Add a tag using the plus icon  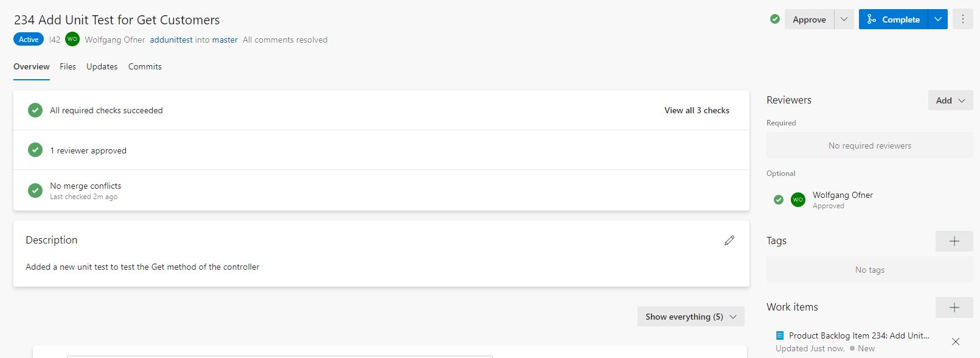954,241
